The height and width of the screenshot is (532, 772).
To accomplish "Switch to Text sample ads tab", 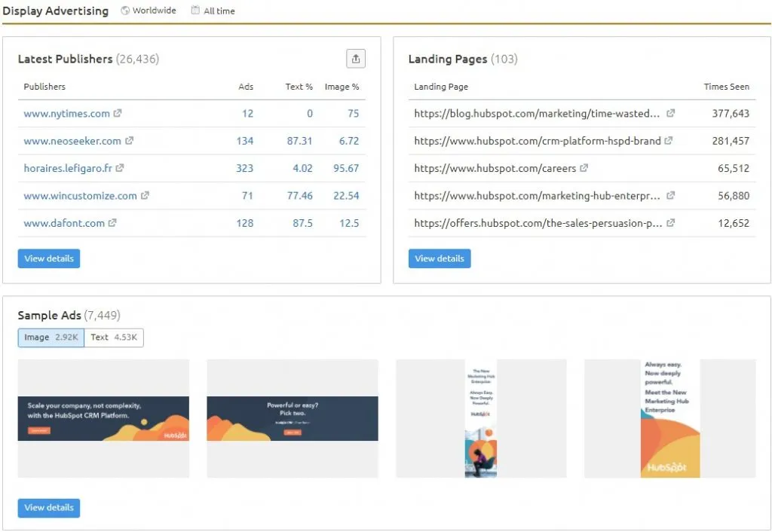I will tap(114, 338).
